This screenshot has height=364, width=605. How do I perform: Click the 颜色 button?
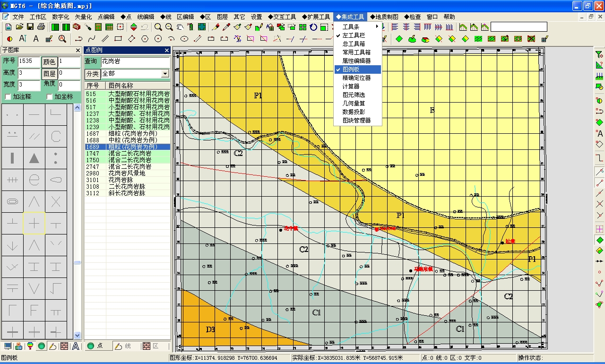click(x=50, y=61)
